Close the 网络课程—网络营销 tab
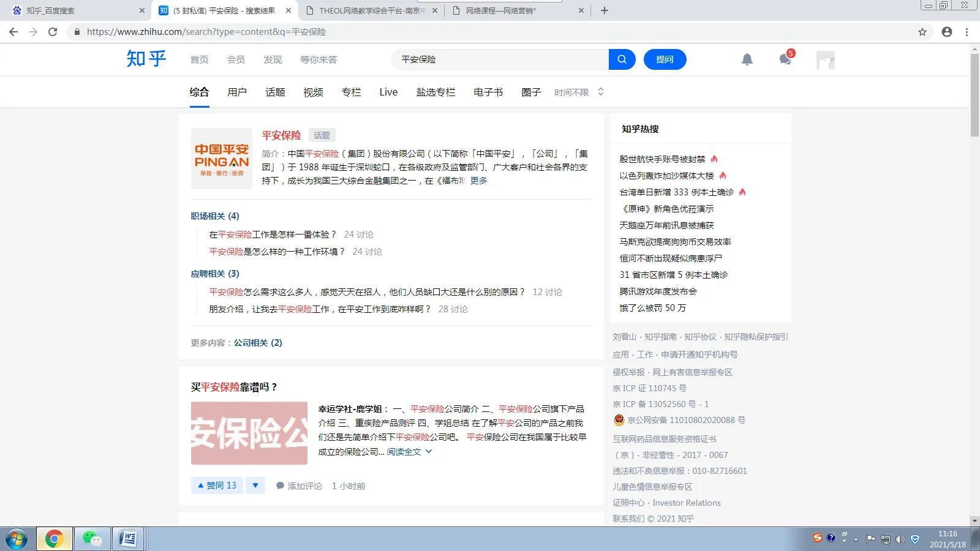 pos(581,10)
